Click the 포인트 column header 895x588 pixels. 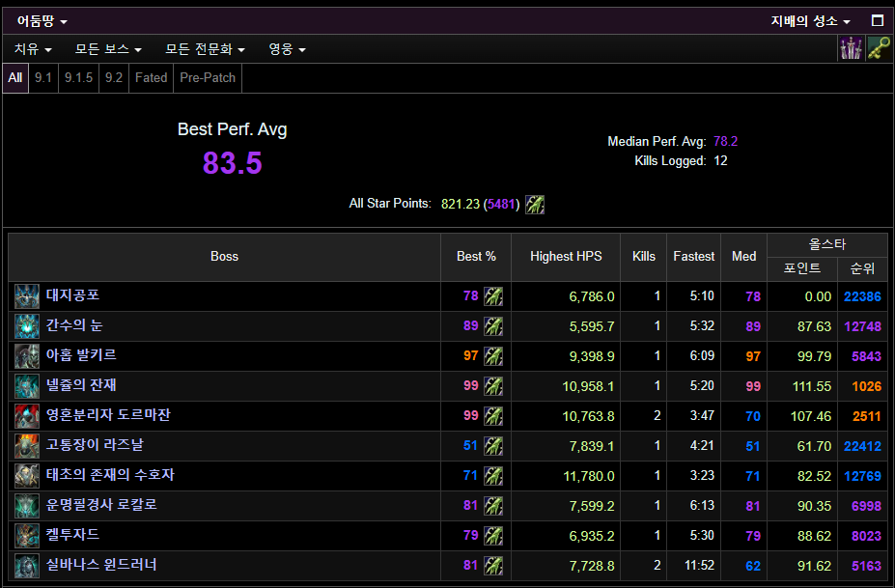click(x=802, y=268)
